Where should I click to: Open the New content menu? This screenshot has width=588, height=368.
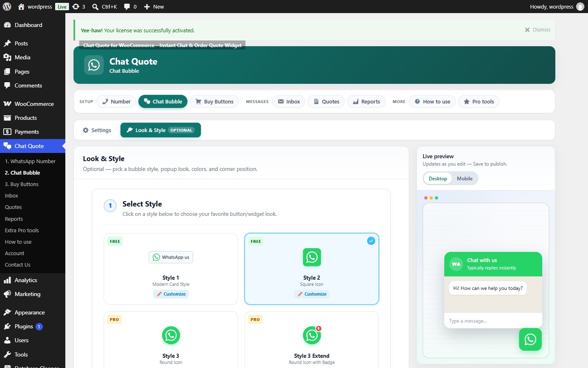coord(154,7)
